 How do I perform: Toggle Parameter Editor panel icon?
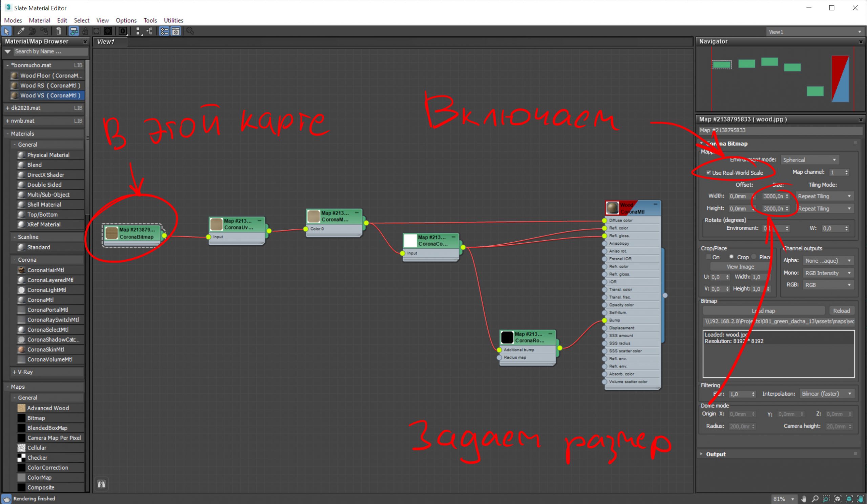[x=176, y=31]
